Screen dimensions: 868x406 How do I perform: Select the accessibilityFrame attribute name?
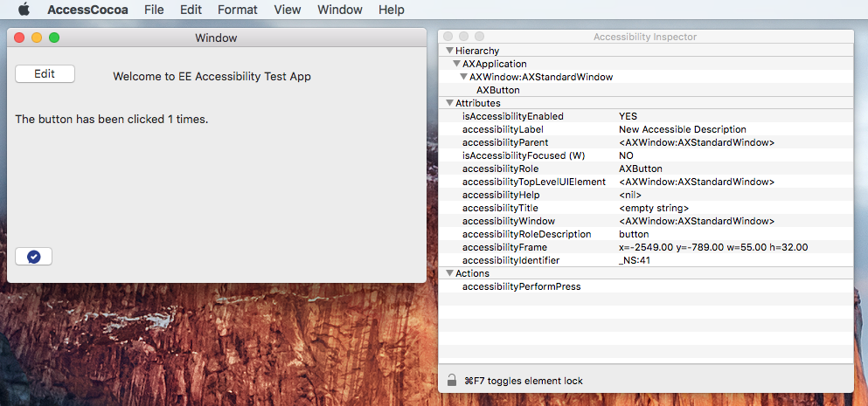coord(505,247)
